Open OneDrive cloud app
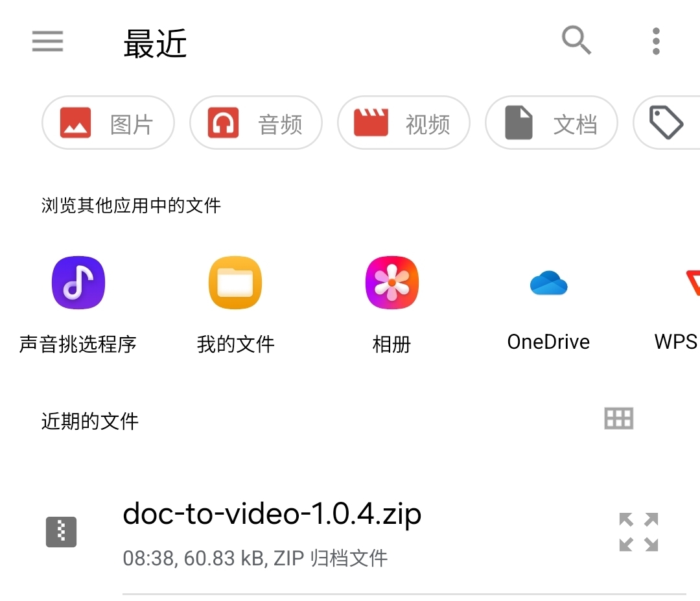The height and width of the screenshot is (601, 700). point(549,283)
